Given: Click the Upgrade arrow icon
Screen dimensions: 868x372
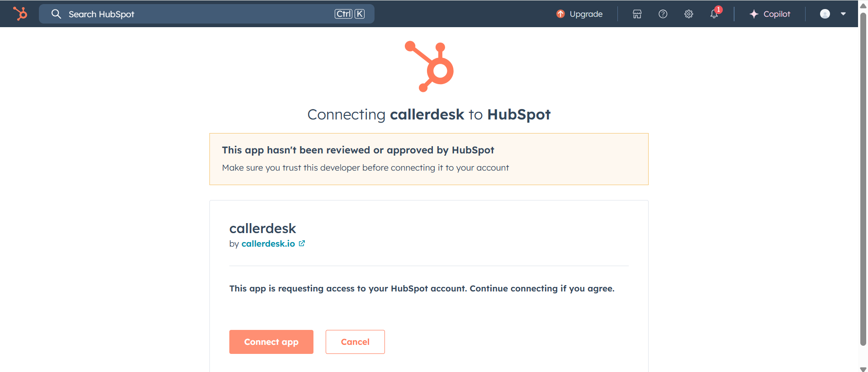Looking at the screenshot, I should [x=560, y=14].
